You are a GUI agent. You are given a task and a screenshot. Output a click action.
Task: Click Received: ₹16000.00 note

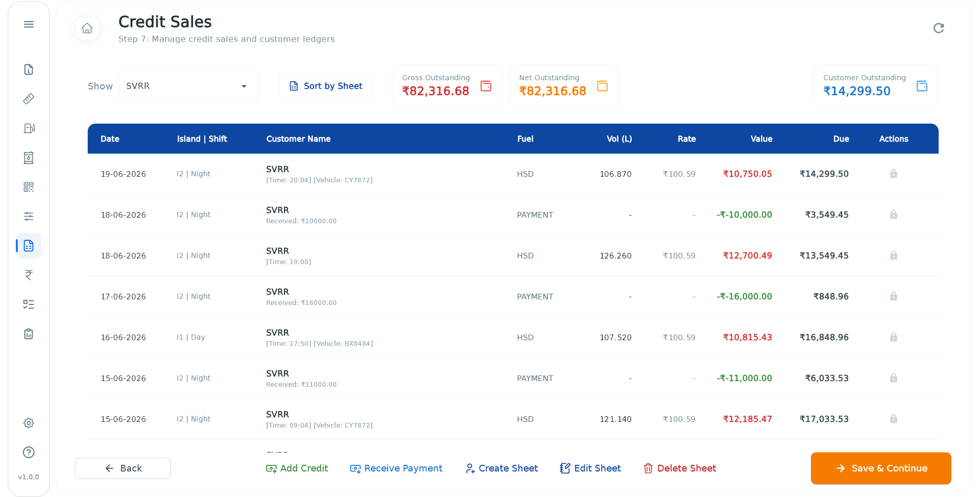pos(301,303)
